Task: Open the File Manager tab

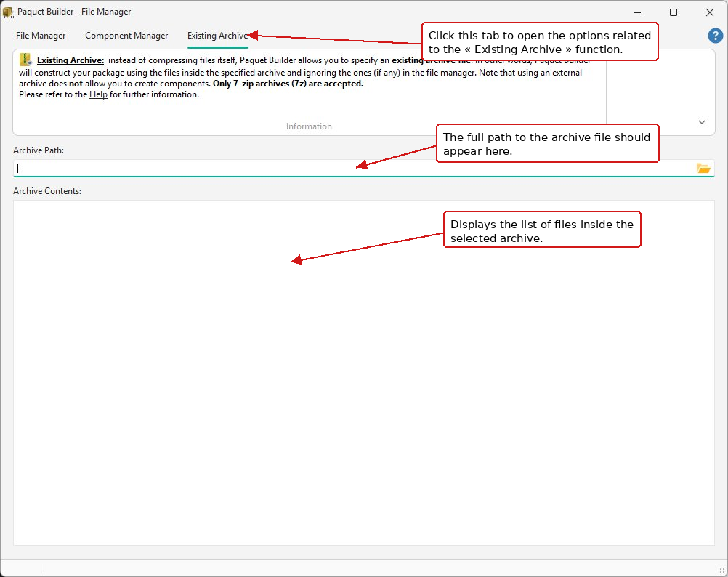Action: pos(41,36)
